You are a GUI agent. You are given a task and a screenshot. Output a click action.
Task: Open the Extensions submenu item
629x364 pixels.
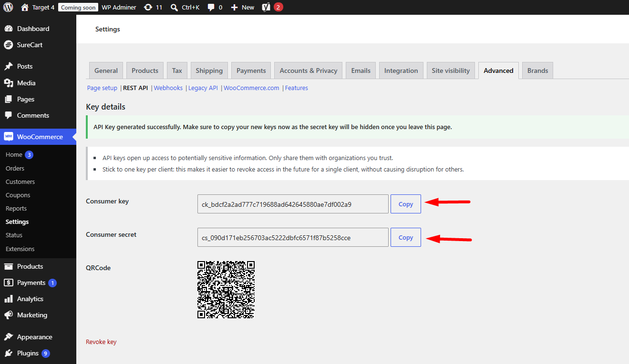tap(20, 249)
